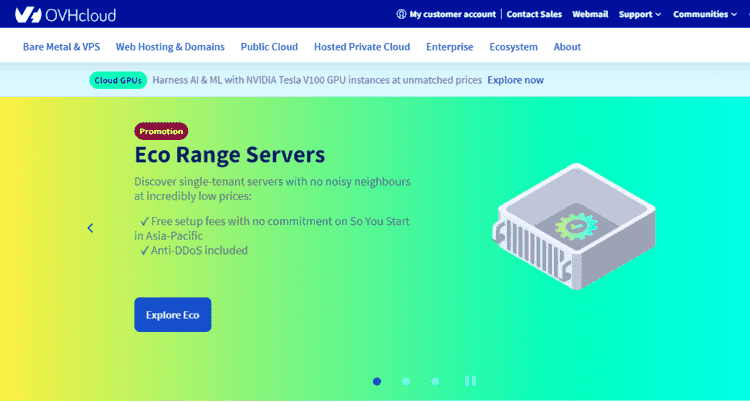Go to previous slide with left chevron
This screenshot has width=750, height=402.
click(90, 228)
